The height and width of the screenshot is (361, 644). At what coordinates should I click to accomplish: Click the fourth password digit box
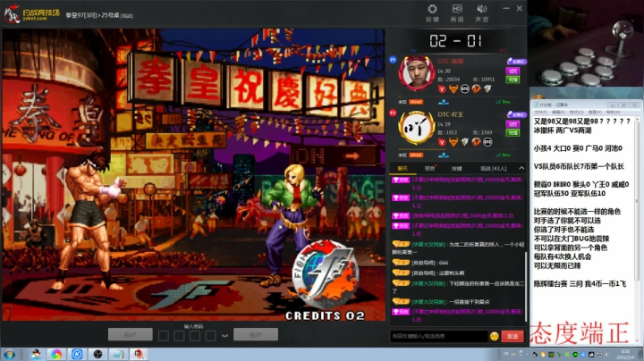coord(210,336)
